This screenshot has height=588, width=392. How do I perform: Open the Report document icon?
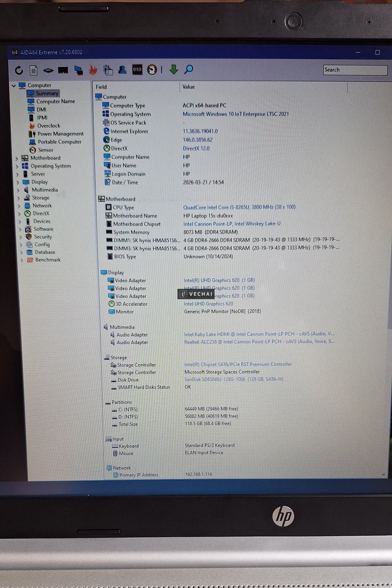point(34,70)
